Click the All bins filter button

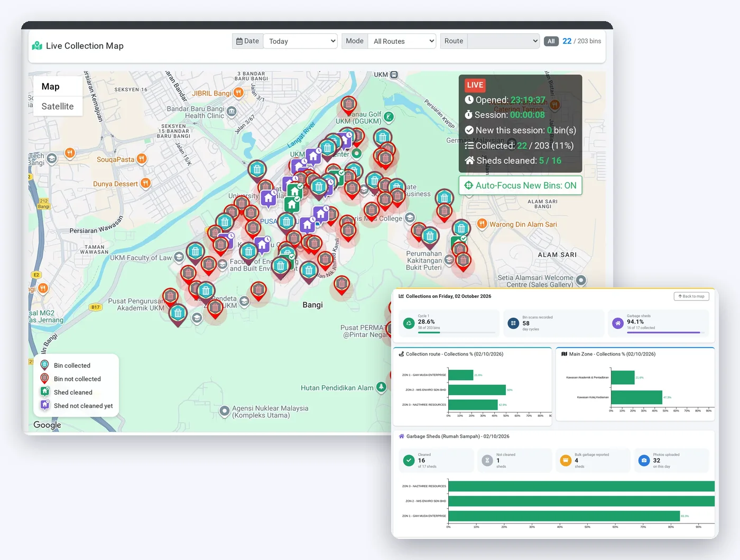pyautogui.click(x=551, y=41)
